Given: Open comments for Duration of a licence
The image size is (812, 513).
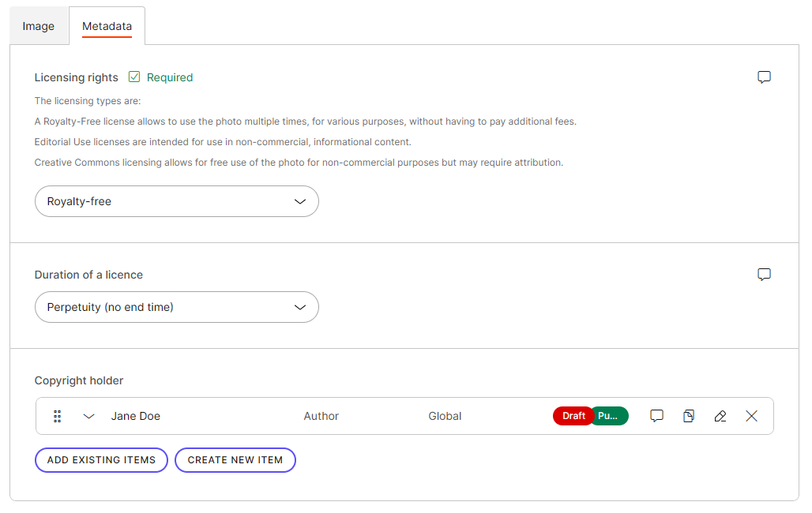Looking at the screenshot, I should tap(764, 274).
